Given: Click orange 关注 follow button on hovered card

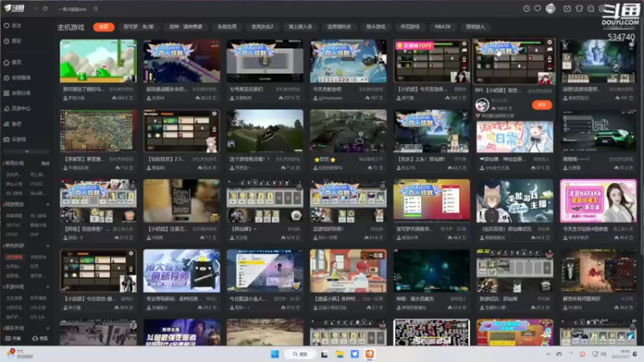Looking at the screenshot, I should [541, 105].
